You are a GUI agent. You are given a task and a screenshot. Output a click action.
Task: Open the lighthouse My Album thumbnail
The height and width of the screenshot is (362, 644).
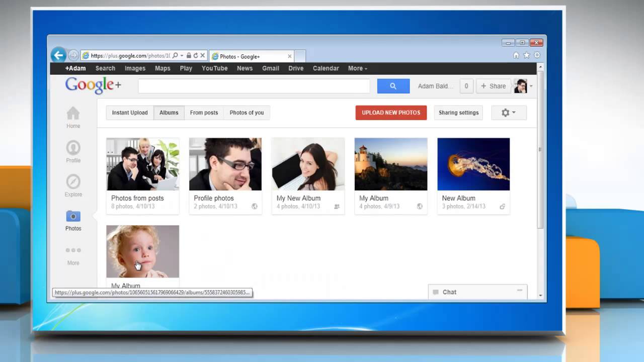coord(391,164)
